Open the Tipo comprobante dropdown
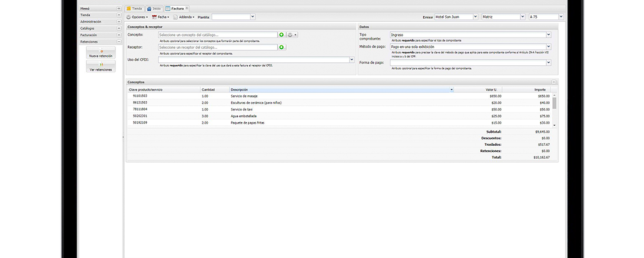Viewport: 644px width, 258px height. point(548,35)
